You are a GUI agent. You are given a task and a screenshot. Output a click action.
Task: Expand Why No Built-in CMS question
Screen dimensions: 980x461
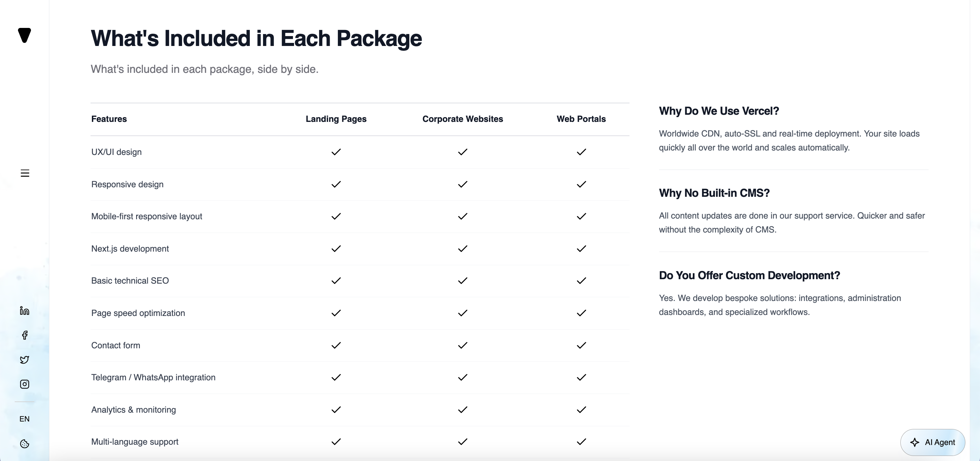[x=714, y=193]
